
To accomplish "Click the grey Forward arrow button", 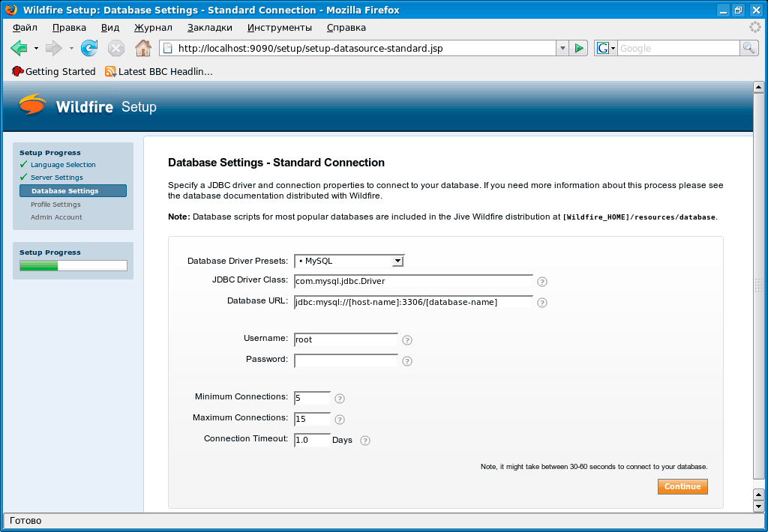I will point(54,48).
